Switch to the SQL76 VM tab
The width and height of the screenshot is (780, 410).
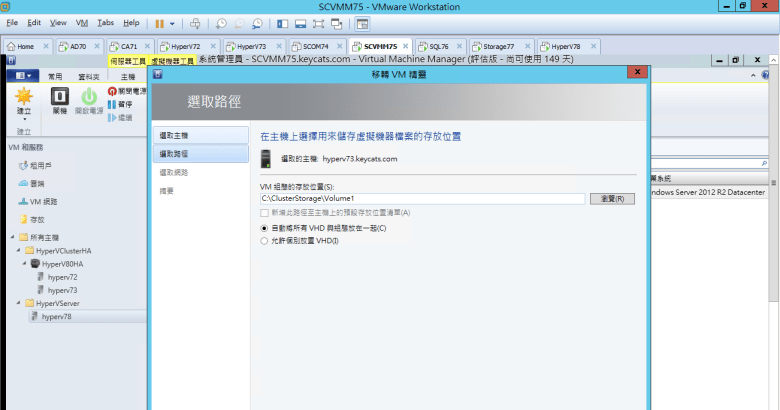436,46
